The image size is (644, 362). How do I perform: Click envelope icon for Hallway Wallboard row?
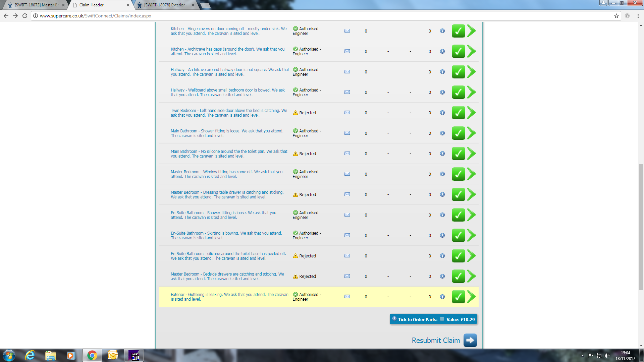pyautogui.click(x=347, y=92)
